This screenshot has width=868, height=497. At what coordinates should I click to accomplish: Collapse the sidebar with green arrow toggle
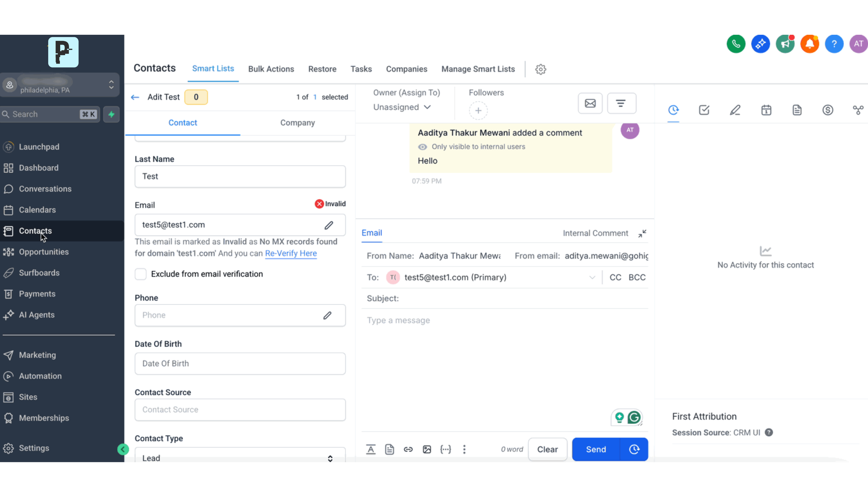(123, 449)
